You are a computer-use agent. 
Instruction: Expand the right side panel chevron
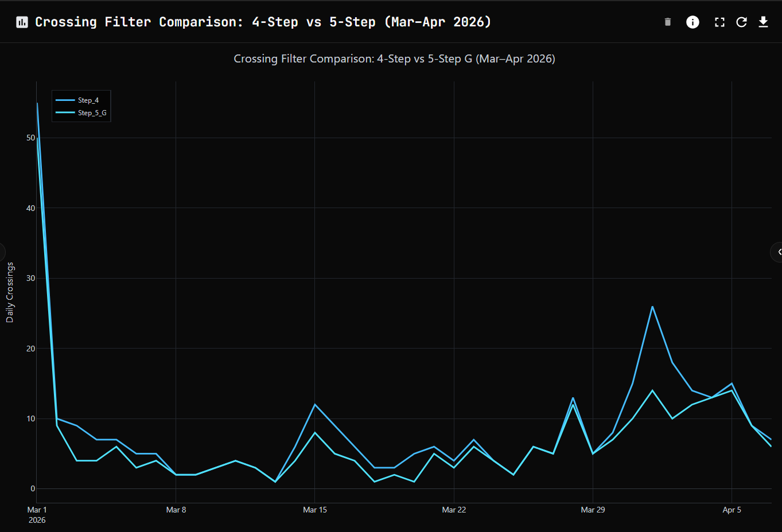tap(778, 252)
